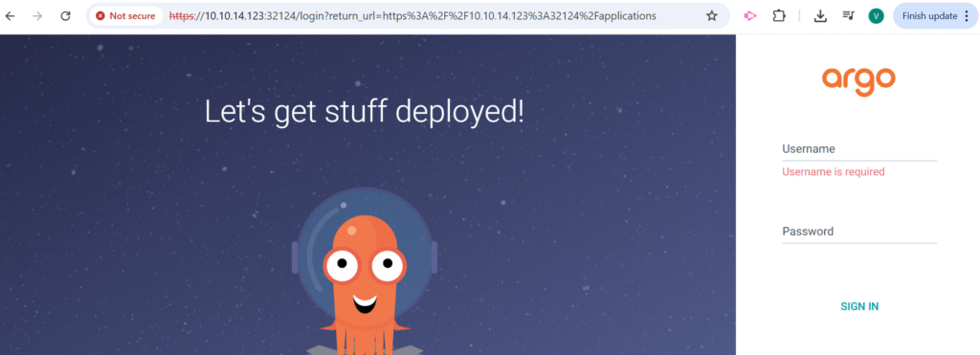980x355 pixels.
Task: Click the Let's get stuff deployed heading
Action: (365, 113)
